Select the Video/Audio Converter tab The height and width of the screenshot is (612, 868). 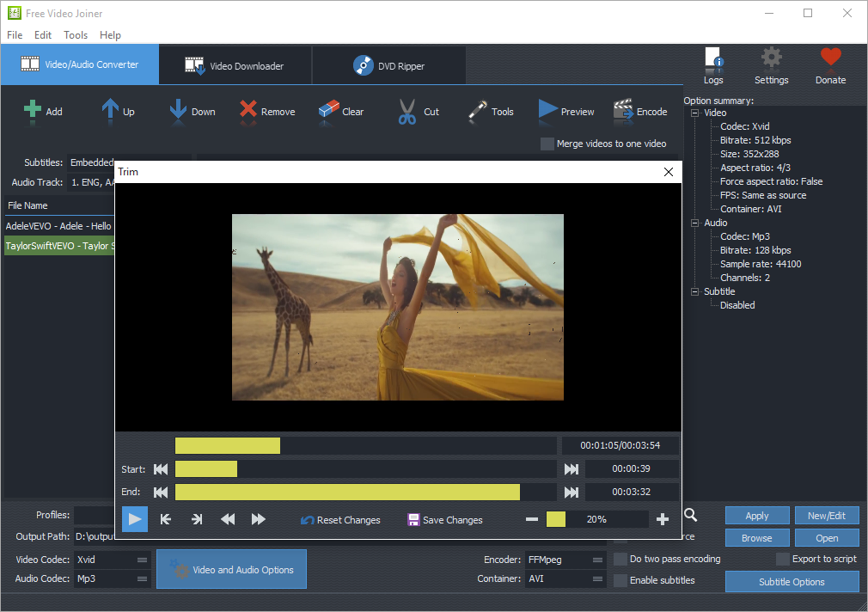(80, 64)
